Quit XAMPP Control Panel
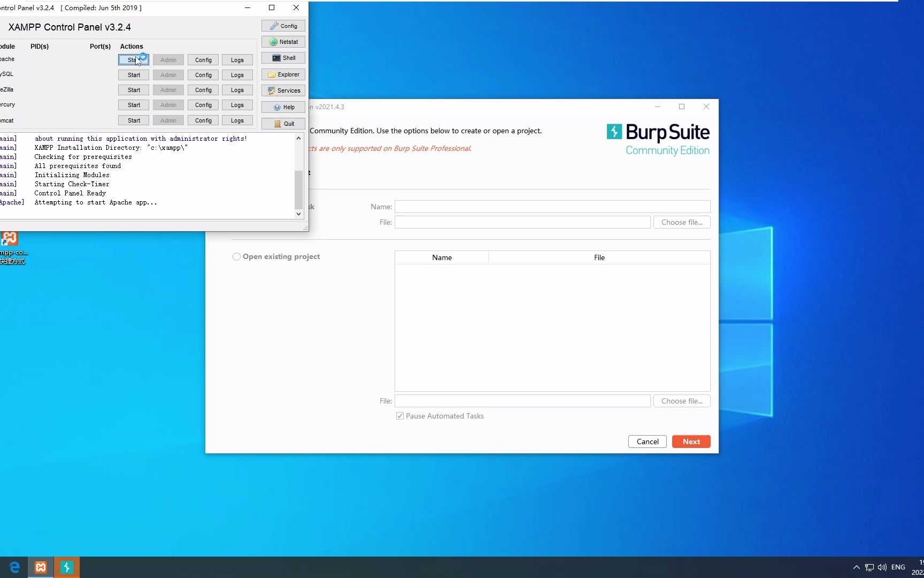The width and height of the screenshot is (924, 578). pos(283,124)
